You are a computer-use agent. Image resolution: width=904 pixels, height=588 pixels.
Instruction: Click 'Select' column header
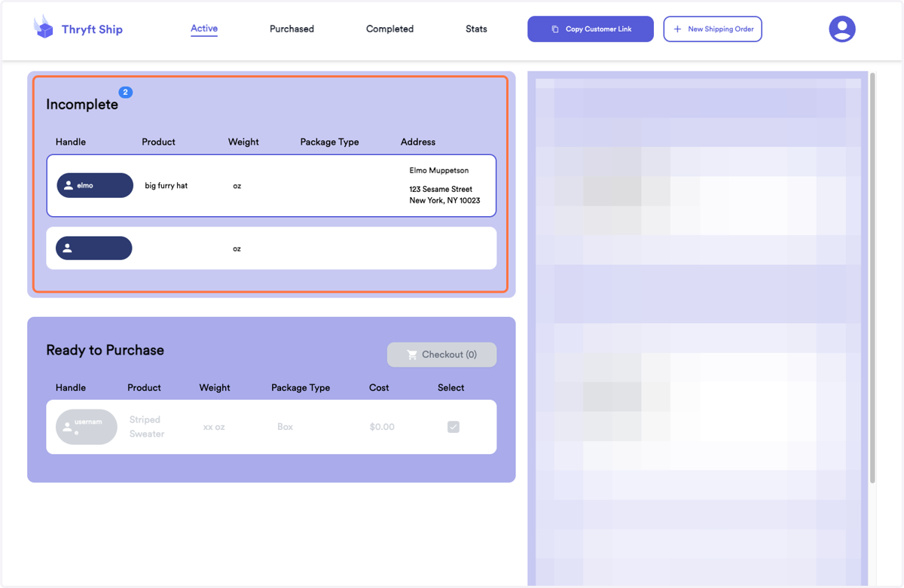click(451, 388)
